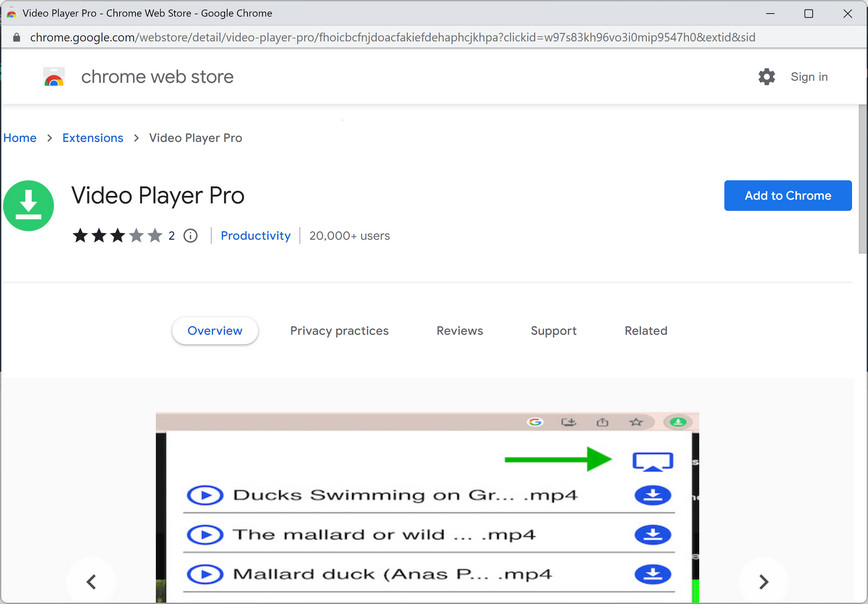Viewport: 868px width, 604px height.
Task: Click the Chrome Web Store logo icon
Action: [x=53, y=76]
